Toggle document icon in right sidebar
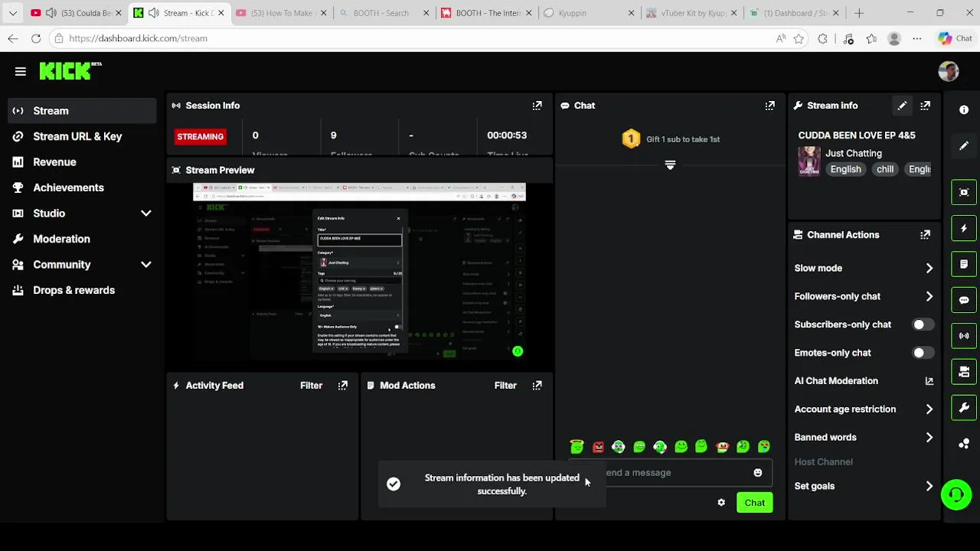This screenshot has width=980, height=551. [964, 264]
